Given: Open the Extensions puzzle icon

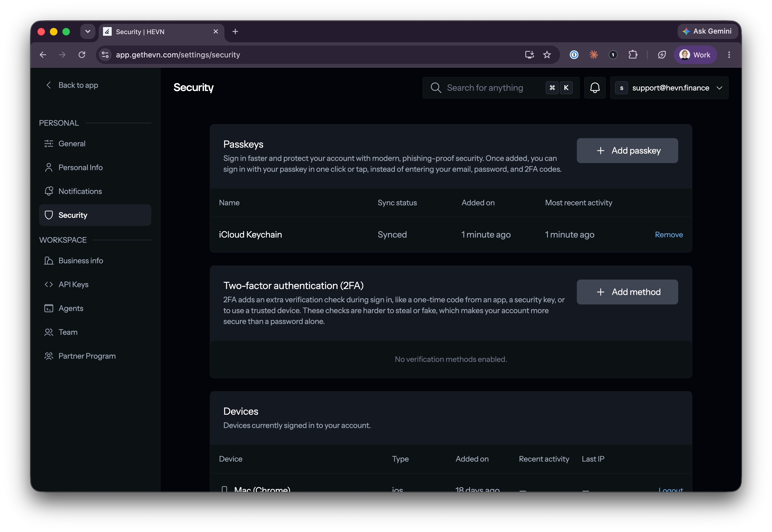Looking at the screenshot, I should click(x=633, y=55).
